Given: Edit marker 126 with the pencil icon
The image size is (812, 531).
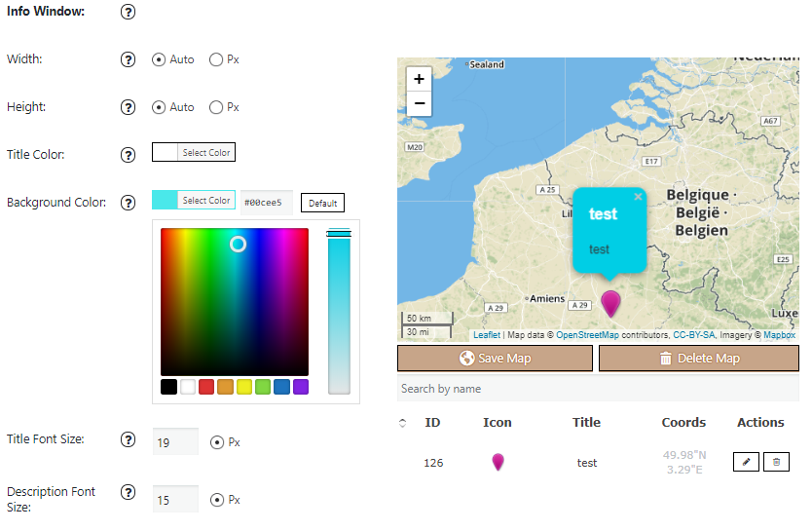Looking at the screenshot, I should click(x=746, y=462).
